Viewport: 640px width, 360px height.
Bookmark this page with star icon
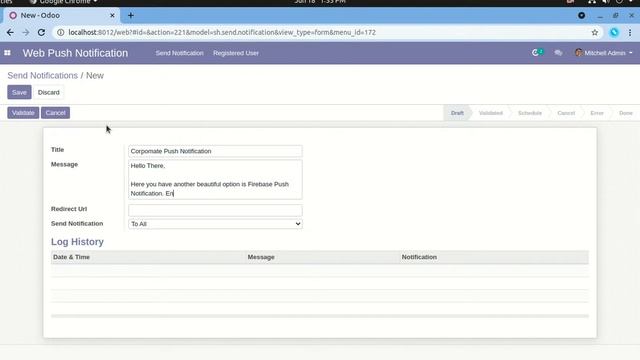595,32
